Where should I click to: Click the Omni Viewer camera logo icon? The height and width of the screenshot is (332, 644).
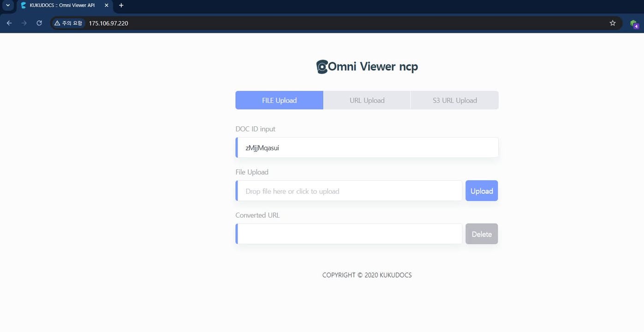point(321,66)
